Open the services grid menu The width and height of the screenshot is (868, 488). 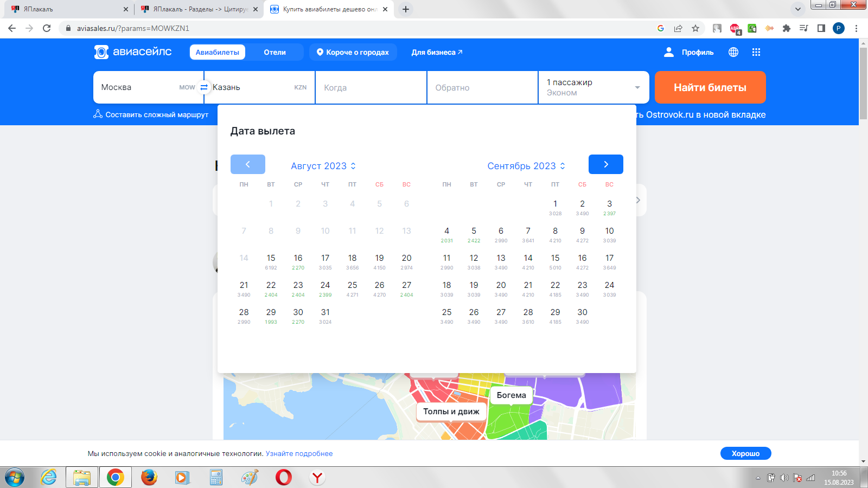[756, 52]
